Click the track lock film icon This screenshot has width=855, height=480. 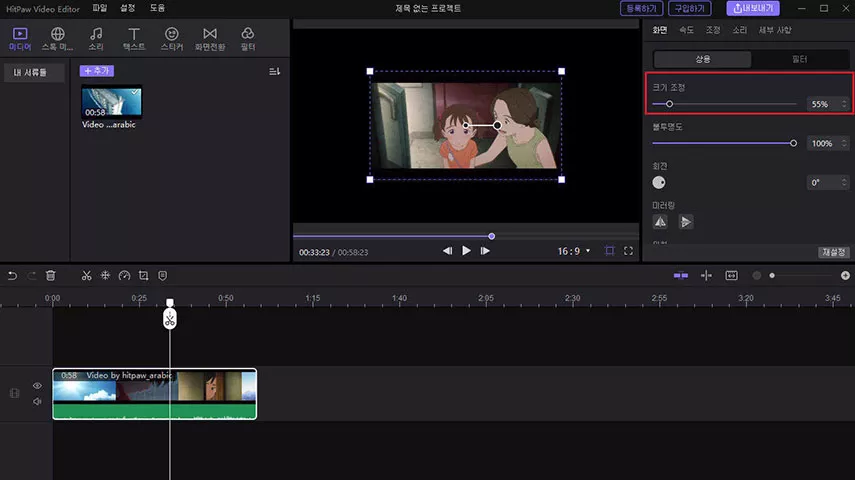[x=15, y=393]
